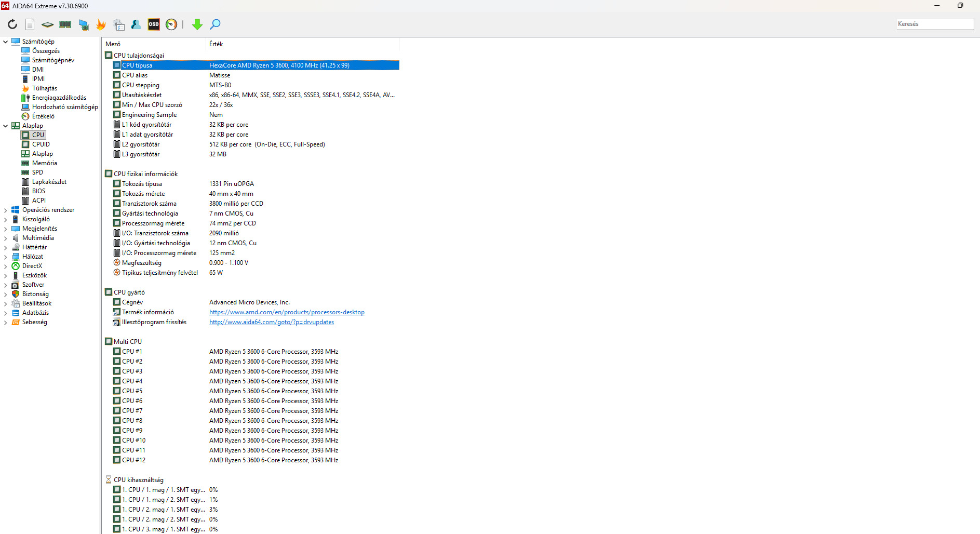Image resolution: width=980 pixels, height=534 pixels.
Task: Select the Magfeszültség row
Action: click(256, 263)
